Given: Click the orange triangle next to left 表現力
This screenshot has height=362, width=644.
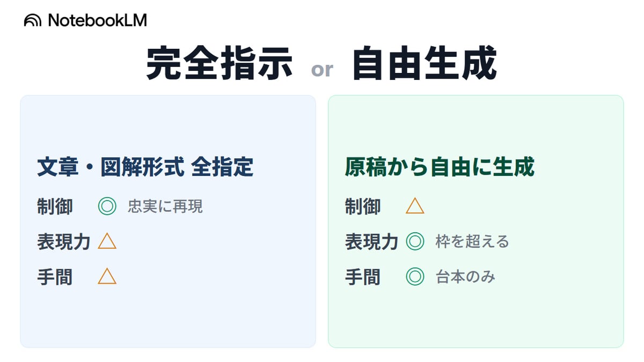Looking at the screenshot, I should coord(107,242).
